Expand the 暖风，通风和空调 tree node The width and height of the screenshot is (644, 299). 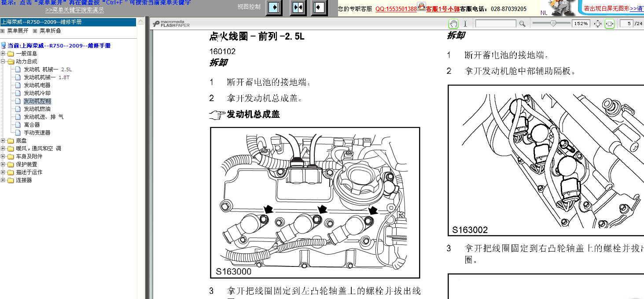(3, 149)
